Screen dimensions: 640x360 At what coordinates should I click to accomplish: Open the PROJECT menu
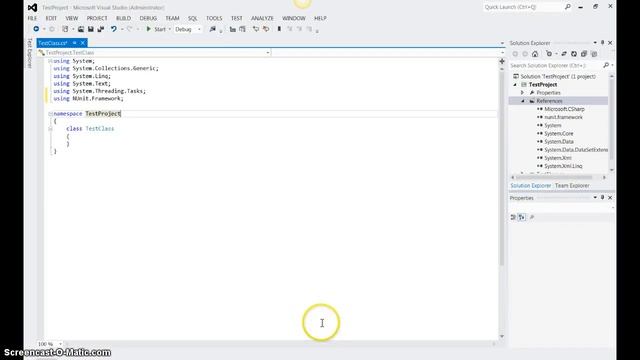point(97,18)
